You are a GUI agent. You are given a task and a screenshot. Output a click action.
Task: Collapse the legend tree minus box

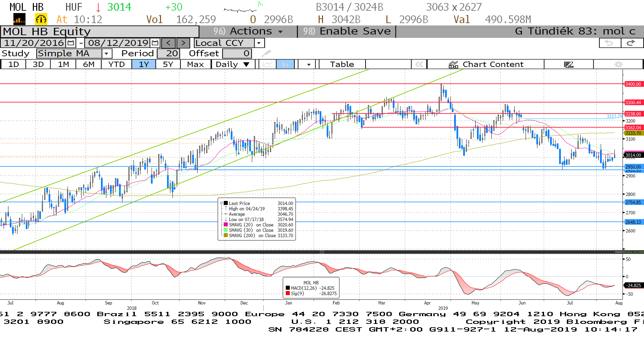coord(221,203)
